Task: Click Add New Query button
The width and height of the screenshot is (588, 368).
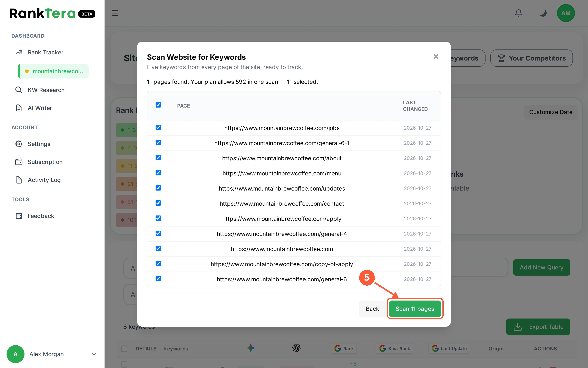Action: [541, 267]
